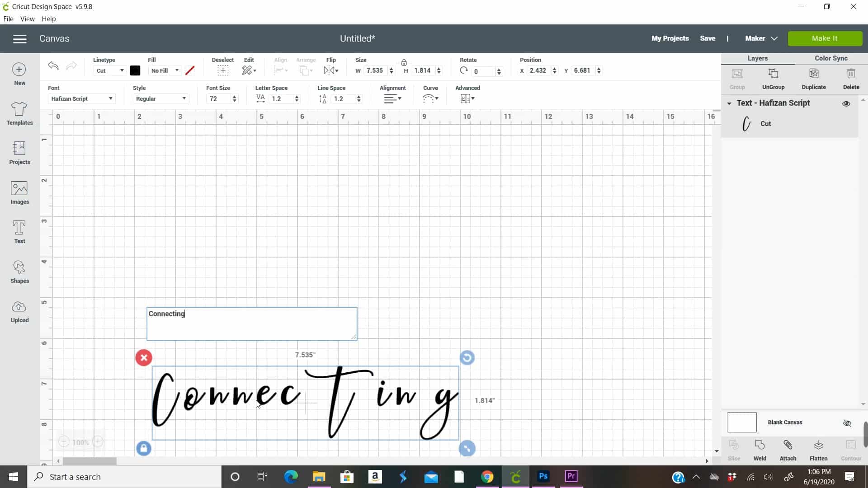This screenshot has width=868, height=488.
Task: Open the Fill dropdown
Action: coord(165,70)
